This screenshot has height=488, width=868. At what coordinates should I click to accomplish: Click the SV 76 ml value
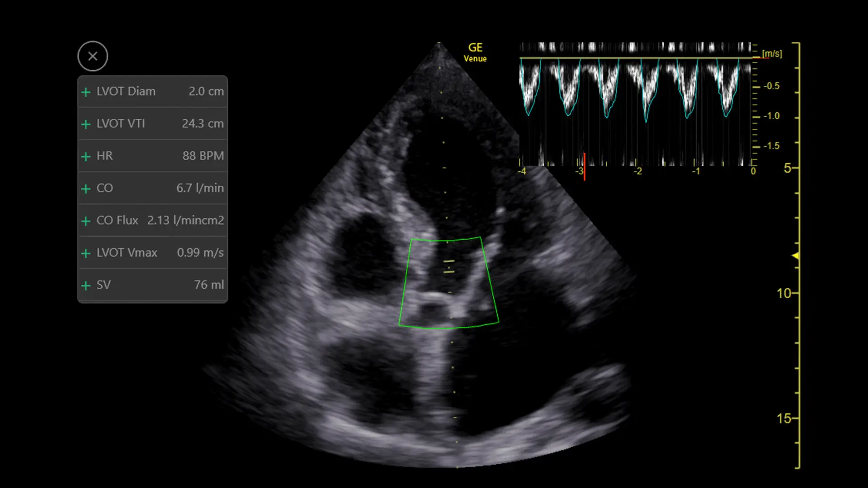(x=209, y=285)
